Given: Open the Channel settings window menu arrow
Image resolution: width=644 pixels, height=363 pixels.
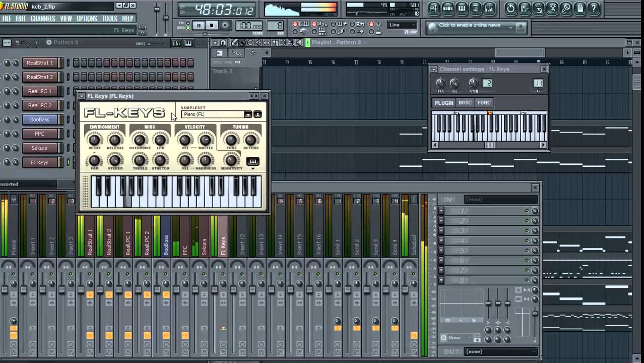Looking at the screenshot, I should pyautogui.click(x=434, y=69).
